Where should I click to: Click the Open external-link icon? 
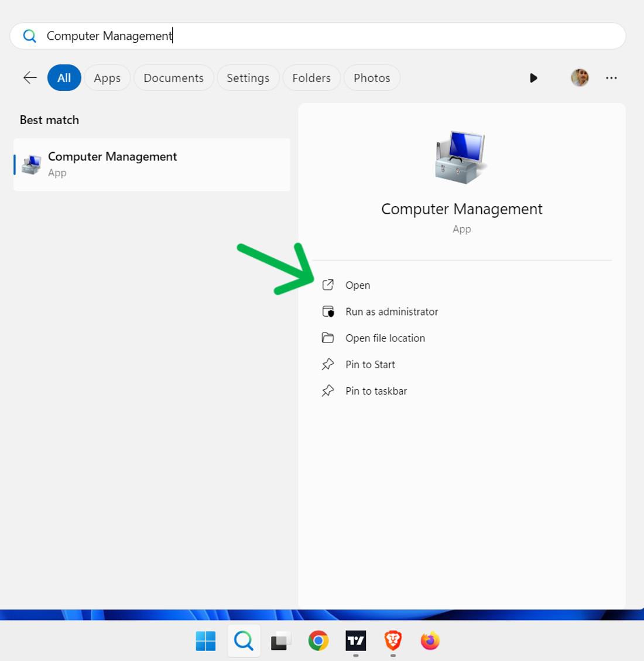pyautogui.click(x=328, y=285)
